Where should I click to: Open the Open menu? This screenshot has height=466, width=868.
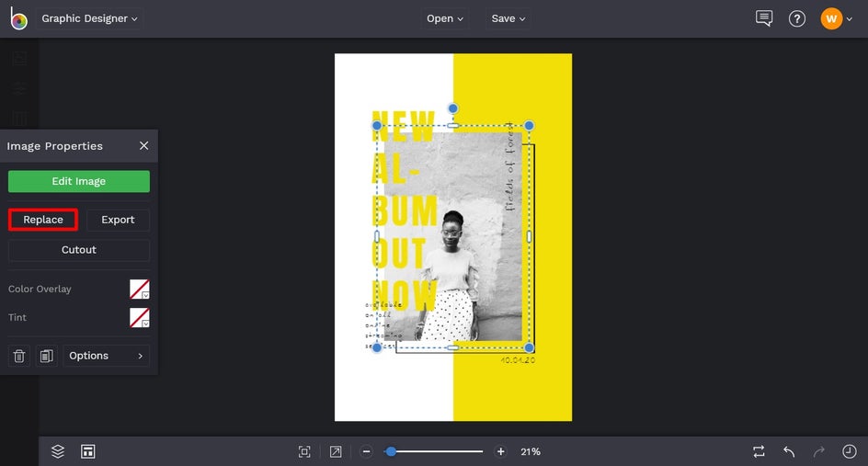[x=444, y=18]
